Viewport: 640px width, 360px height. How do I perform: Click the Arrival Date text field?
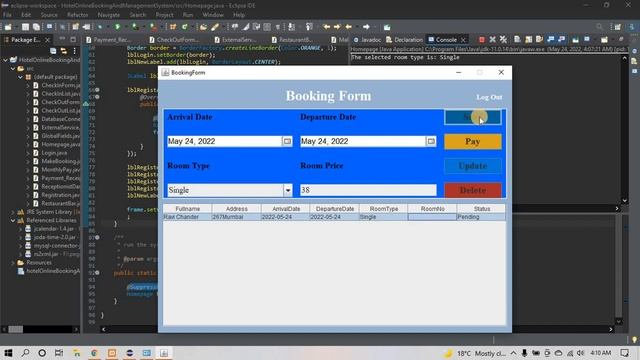(x=224, y=141)
